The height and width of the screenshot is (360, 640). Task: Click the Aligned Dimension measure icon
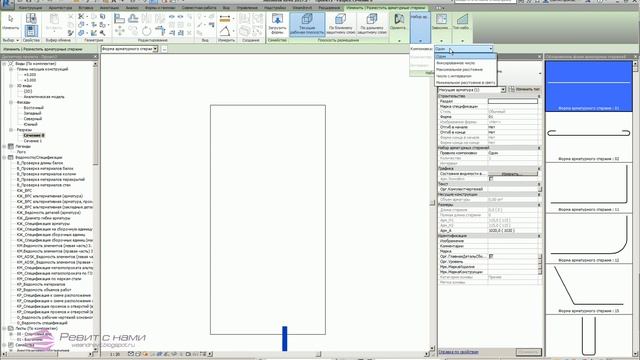click(225, 18)
